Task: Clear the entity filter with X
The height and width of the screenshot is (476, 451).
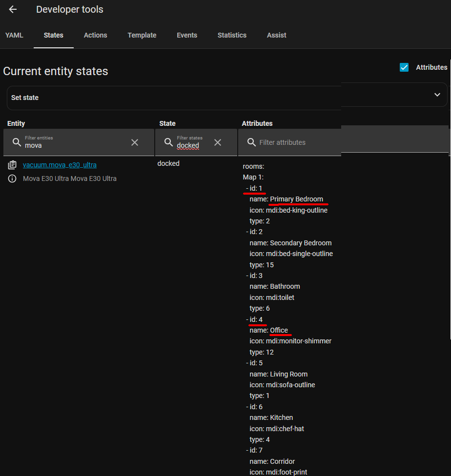Action: pyautogui.click(x=135, y=142)
